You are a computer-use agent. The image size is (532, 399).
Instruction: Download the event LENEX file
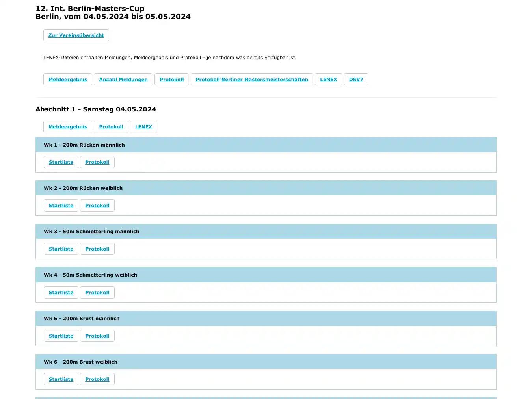tap(328, 79)
